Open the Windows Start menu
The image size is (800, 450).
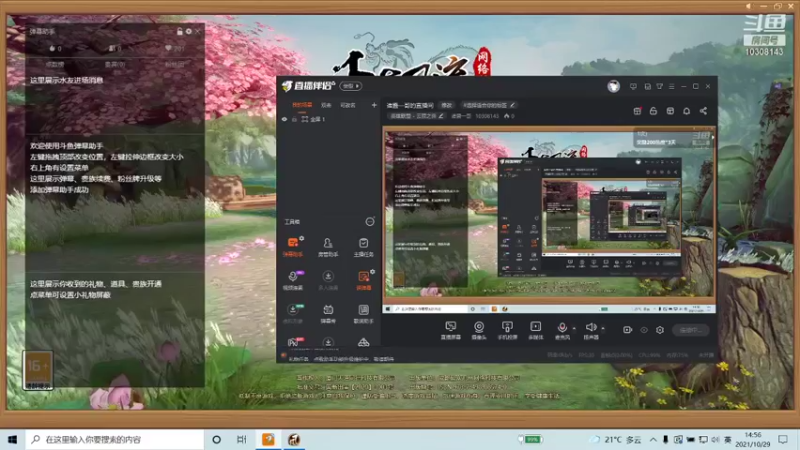pyautogui.click(x=13, y=439)
